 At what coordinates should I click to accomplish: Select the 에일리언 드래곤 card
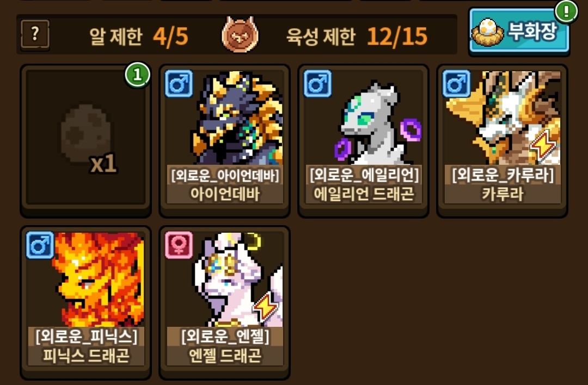tap(363, 140)
